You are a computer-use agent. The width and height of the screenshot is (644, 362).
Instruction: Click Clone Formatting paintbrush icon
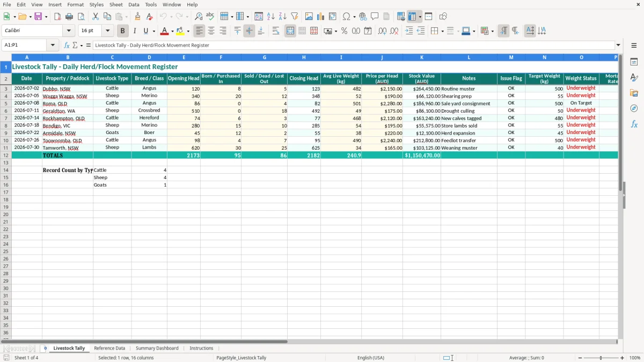138,17
